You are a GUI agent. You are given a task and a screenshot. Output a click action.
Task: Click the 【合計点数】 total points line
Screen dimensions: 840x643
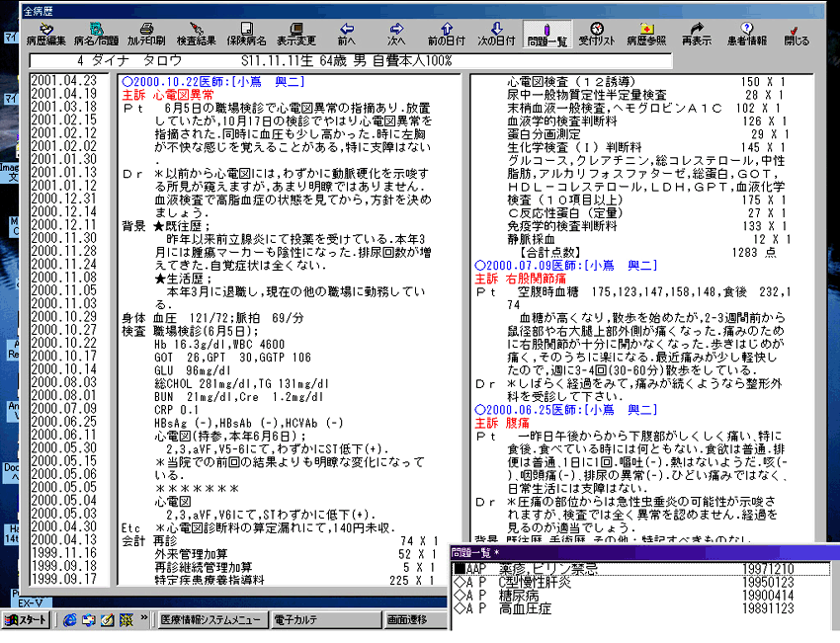point(647,253)
